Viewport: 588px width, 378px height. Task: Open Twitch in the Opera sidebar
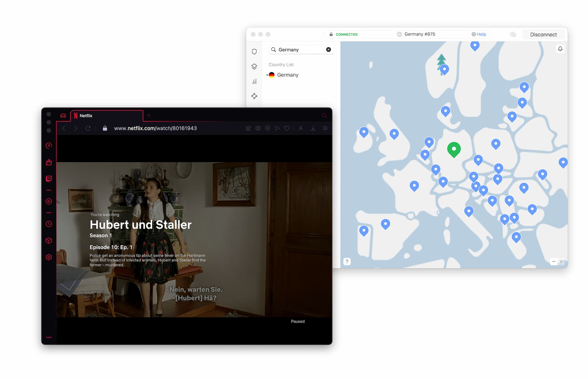pos(49,179)
